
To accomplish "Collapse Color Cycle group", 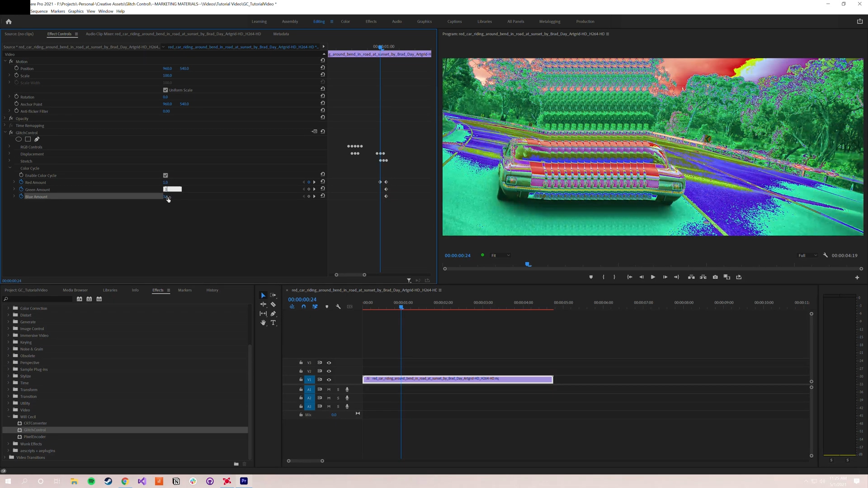I will click(9, 168).
